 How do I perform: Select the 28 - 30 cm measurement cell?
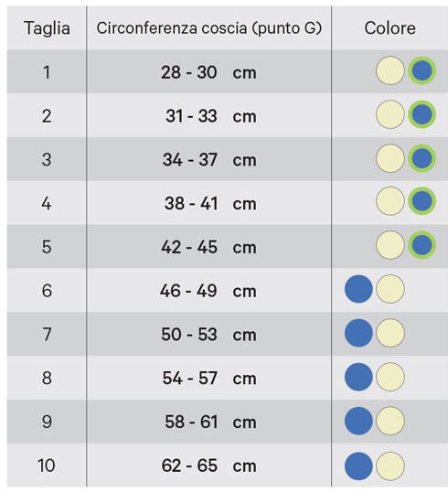[208, 72]
